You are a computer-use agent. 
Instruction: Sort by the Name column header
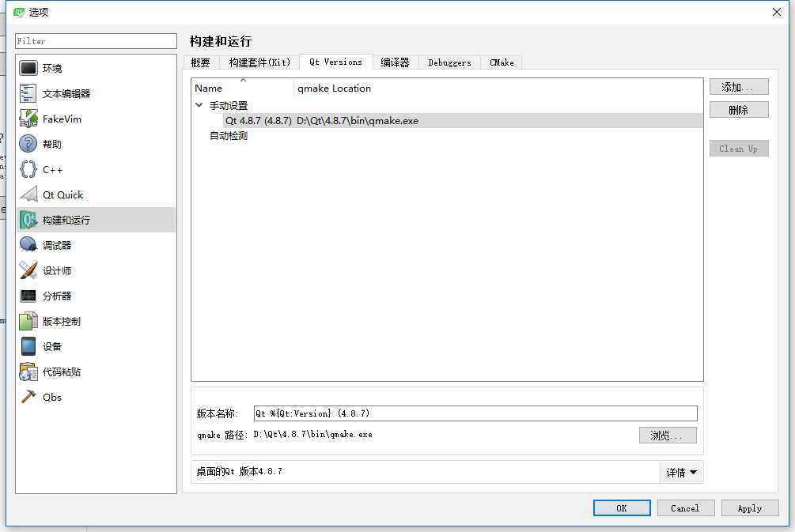tap(242, 89)
